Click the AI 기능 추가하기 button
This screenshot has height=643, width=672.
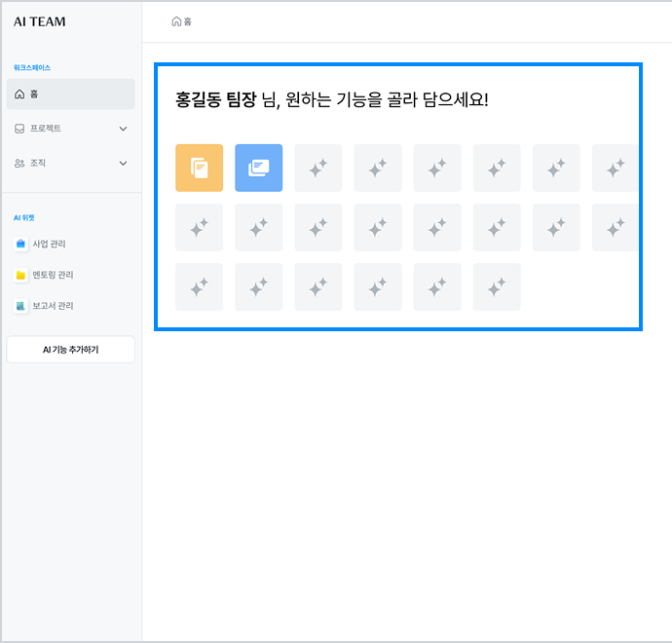coord(71,350)
